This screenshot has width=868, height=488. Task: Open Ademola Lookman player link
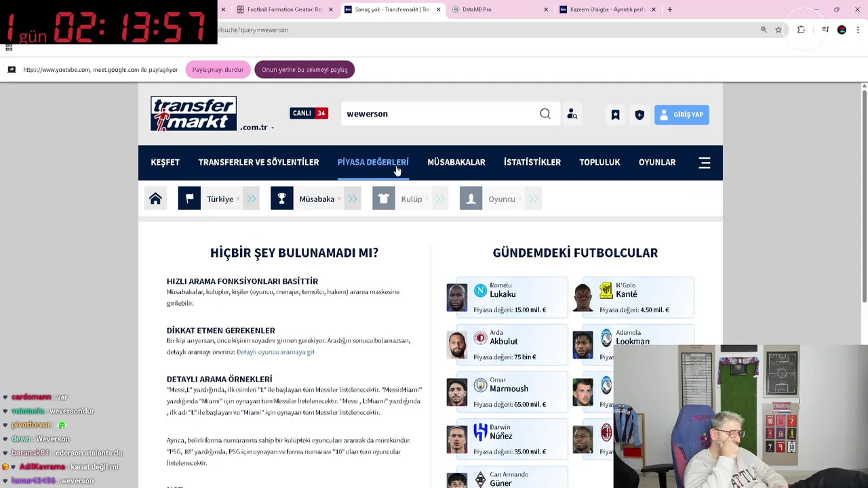633,338
